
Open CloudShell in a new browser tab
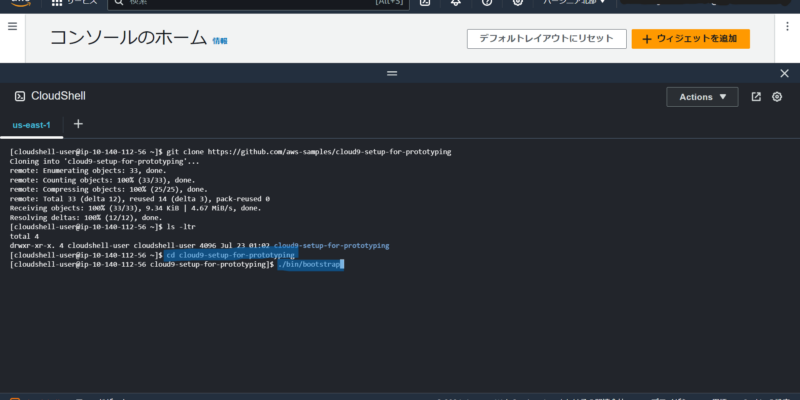click(756, 96)
